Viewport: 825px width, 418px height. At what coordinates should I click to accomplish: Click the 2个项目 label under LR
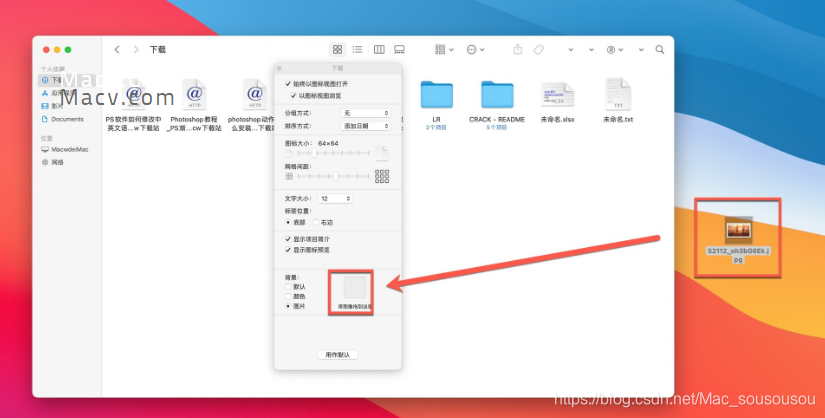pyautogui.click(x=436, y=127)
